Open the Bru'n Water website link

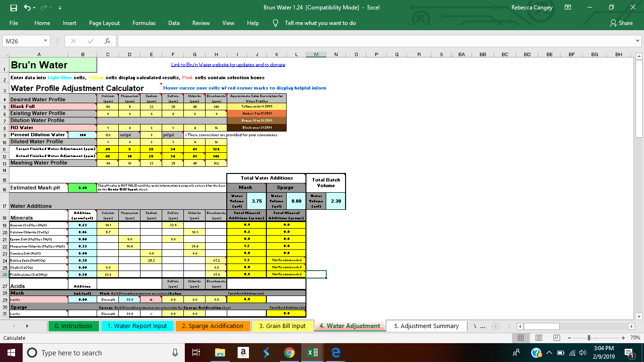228,65
